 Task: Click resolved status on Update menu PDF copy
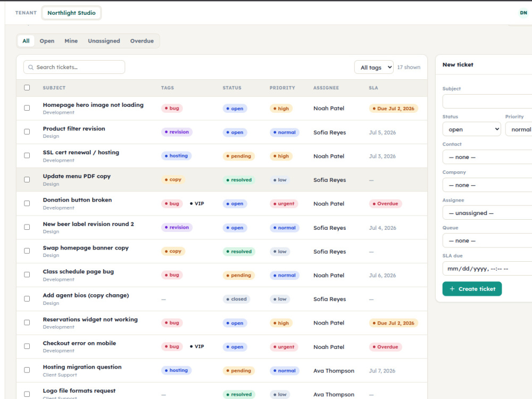coord(239,180)
